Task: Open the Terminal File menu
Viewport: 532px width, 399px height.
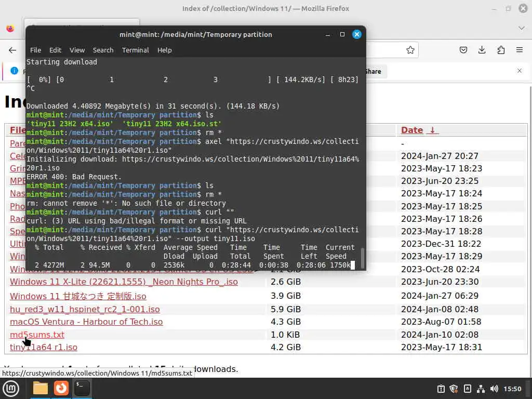Action: point(36,50)
